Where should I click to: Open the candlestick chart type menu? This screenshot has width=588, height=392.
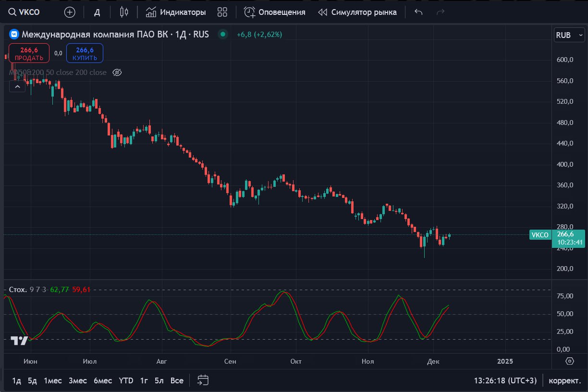point(124,12)
